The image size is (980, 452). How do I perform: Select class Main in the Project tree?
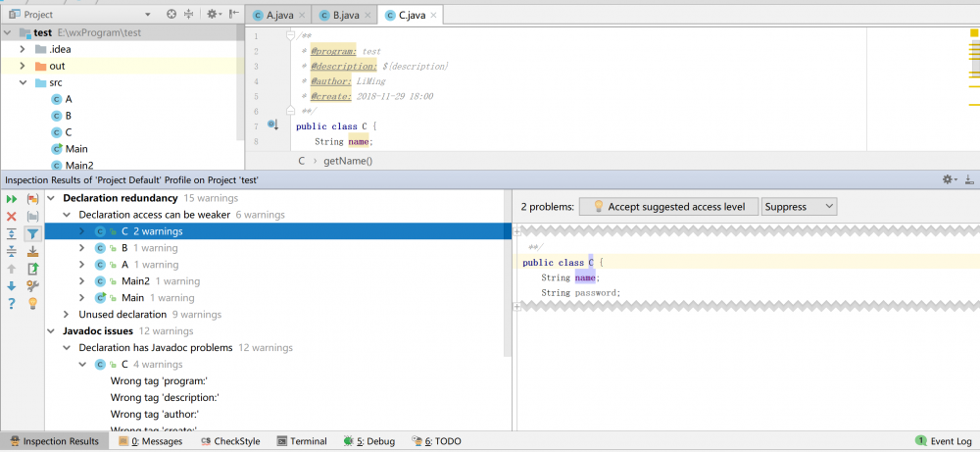click(69, 149)
